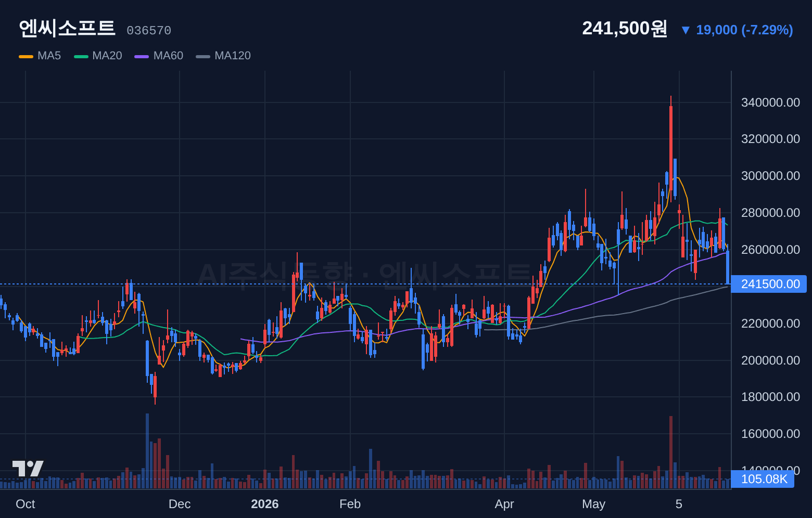
Task: Click the blue down-triangle price change icon
Action: pyautogui.click(x=686, y=31)
